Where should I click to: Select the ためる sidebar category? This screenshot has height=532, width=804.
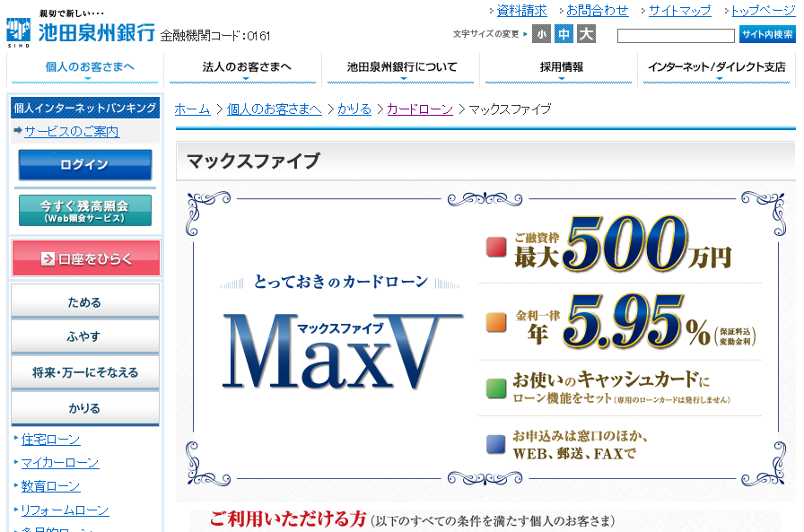click(85, 301)
